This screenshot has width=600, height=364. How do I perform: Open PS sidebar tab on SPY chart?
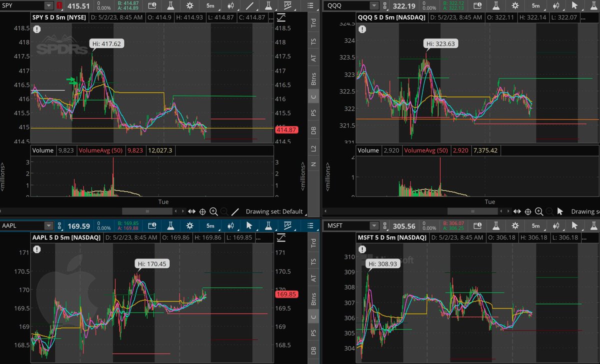(x=313, y=113)
